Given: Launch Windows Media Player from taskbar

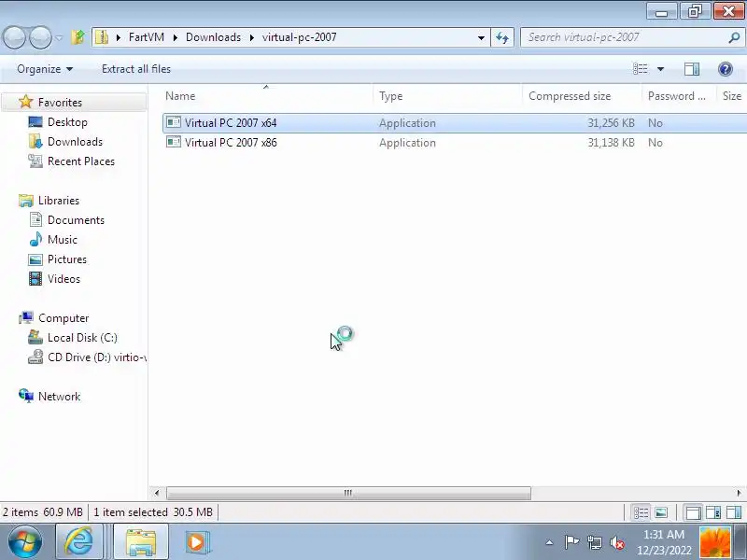Looking at the screenshot, I should pos(196,542).
